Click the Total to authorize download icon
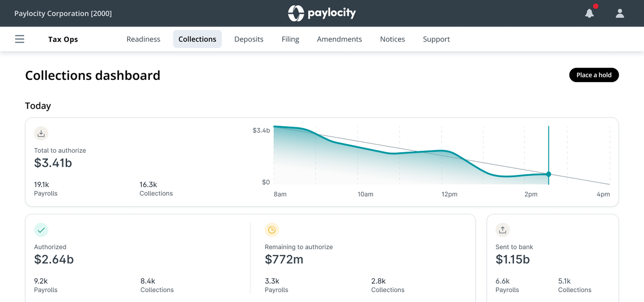This screenshot has height=302, width=644. click(41, 134)
